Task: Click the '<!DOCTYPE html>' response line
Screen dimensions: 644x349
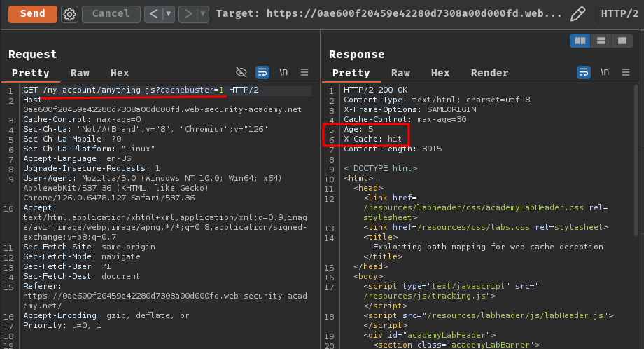Action: click(380, 168)
